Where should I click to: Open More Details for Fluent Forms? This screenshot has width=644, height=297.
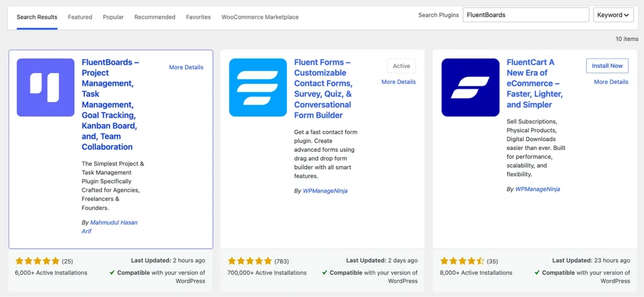[x=398, y=82]
